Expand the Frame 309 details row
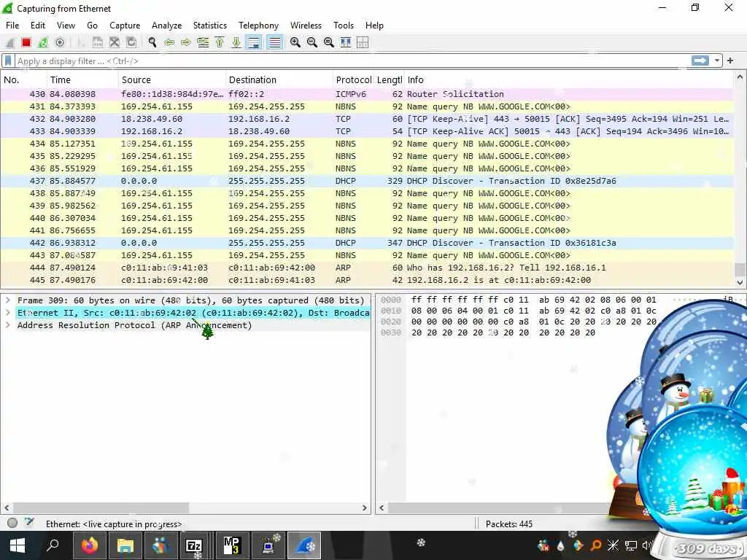Viewport: 747px width, 560px height. point(8,300)
